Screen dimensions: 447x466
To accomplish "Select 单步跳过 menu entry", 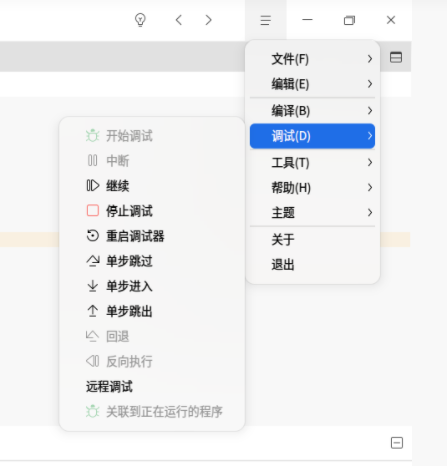I will (152, 261).
